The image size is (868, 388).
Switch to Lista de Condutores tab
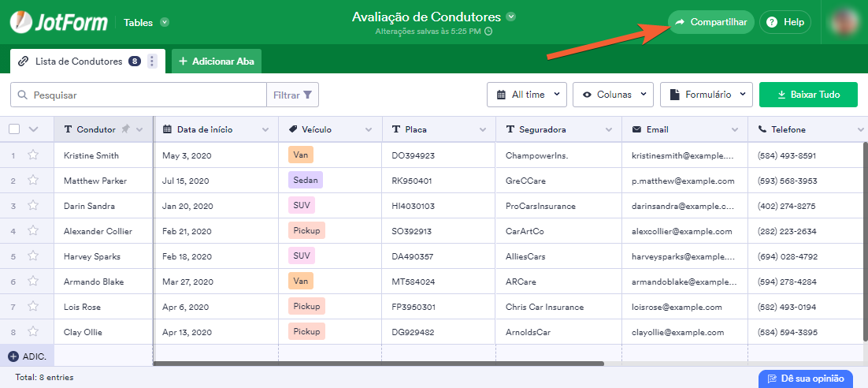(x=78, y=62)
